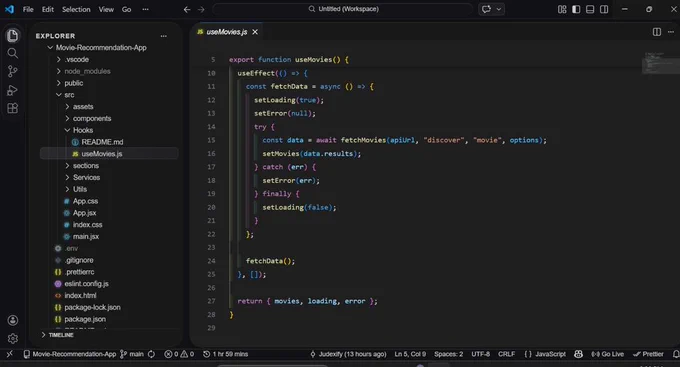
Task: Open the Selection menu
Action: coord(76,9)
